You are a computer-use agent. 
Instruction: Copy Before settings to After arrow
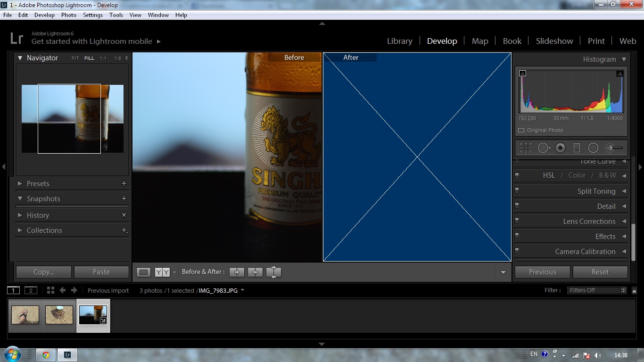(x=237, y=272)
